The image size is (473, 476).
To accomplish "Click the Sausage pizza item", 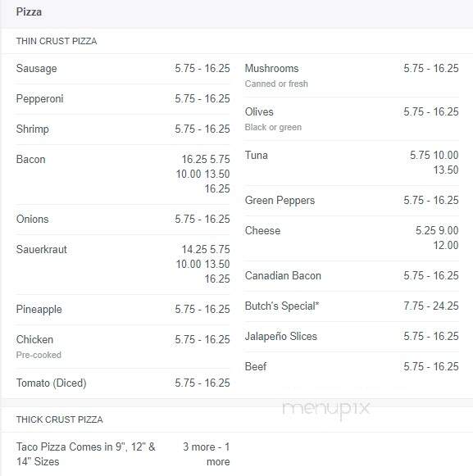I will [x=123, y=69].
